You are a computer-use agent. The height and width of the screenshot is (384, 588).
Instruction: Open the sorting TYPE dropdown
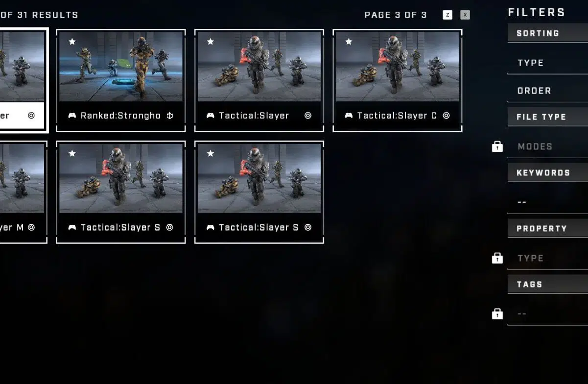tap(548, 63)
